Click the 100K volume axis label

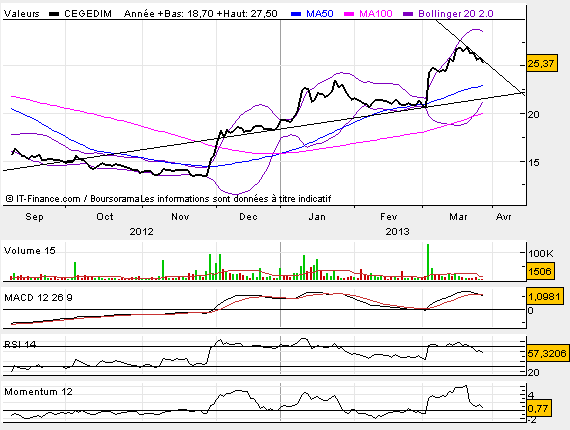541,253
